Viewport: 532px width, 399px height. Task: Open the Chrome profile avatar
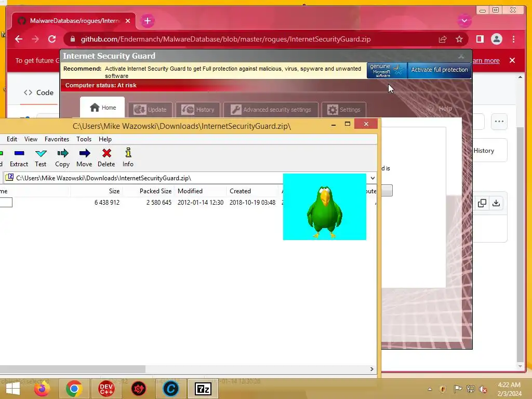[x=496, y=39]
